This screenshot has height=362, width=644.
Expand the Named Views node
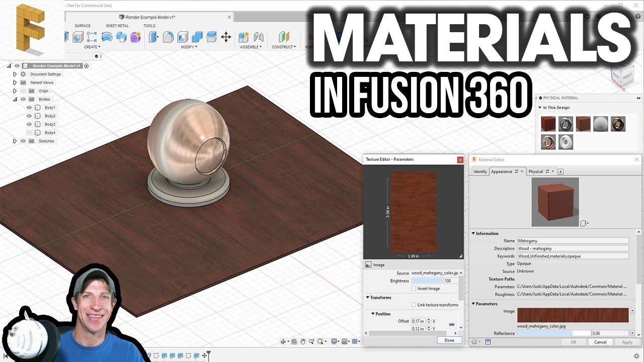(x=15, y=82)
